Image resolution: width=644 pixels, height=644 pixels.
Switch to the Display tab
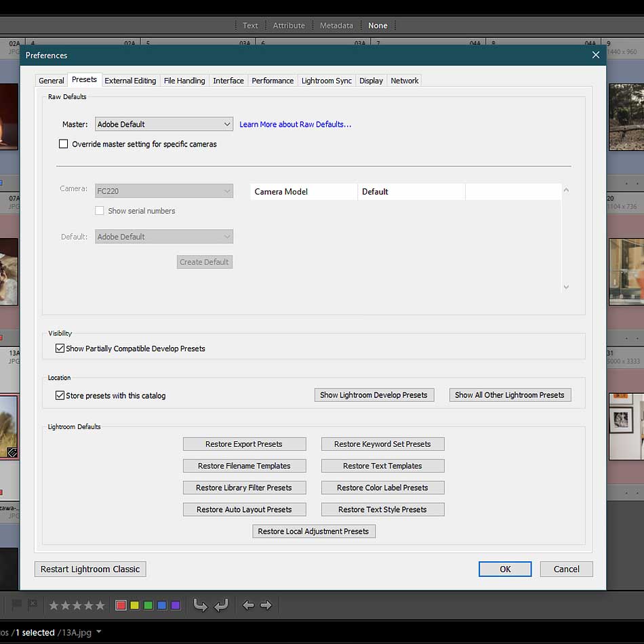coord(371,81)
